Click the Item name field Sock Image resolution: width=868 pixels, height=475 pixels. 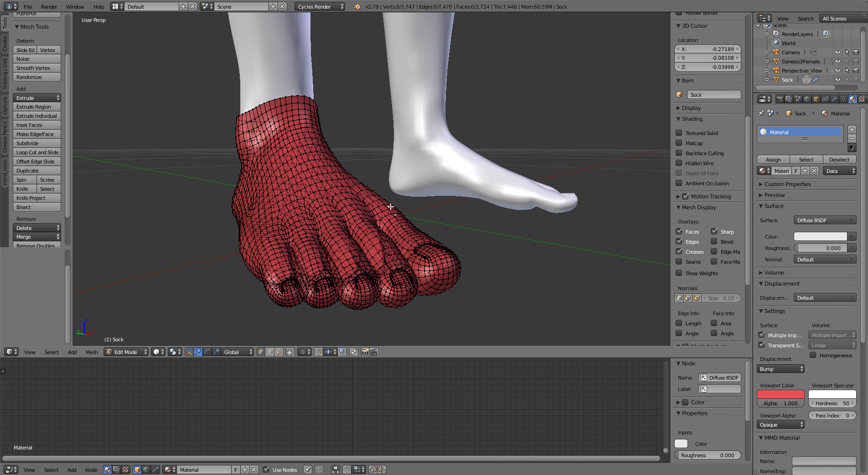[x=713, y=94]
